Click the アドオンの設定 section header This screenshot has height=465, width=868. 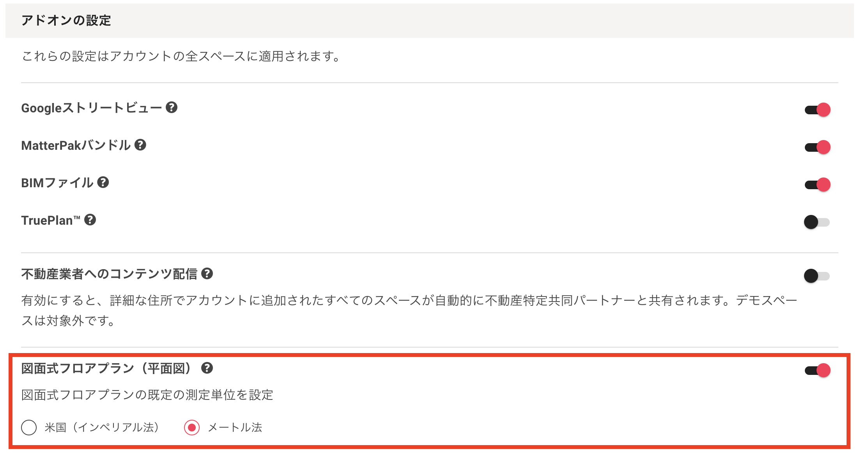coord(66,20)
